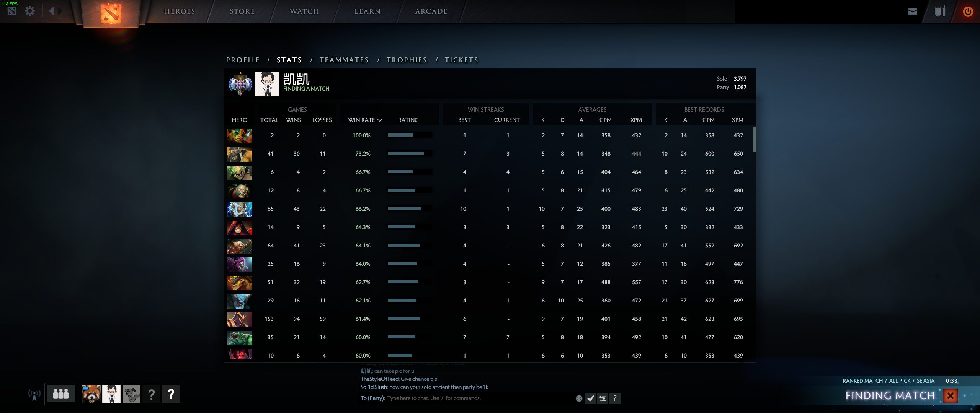Click the rating bar in the 73.2% row

pyautogui.click(x=410, y=153)
